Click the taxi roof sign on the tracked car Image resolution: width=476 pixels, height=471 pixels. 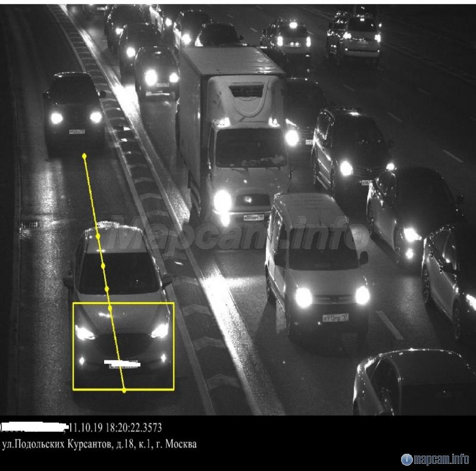click(108, 225)
